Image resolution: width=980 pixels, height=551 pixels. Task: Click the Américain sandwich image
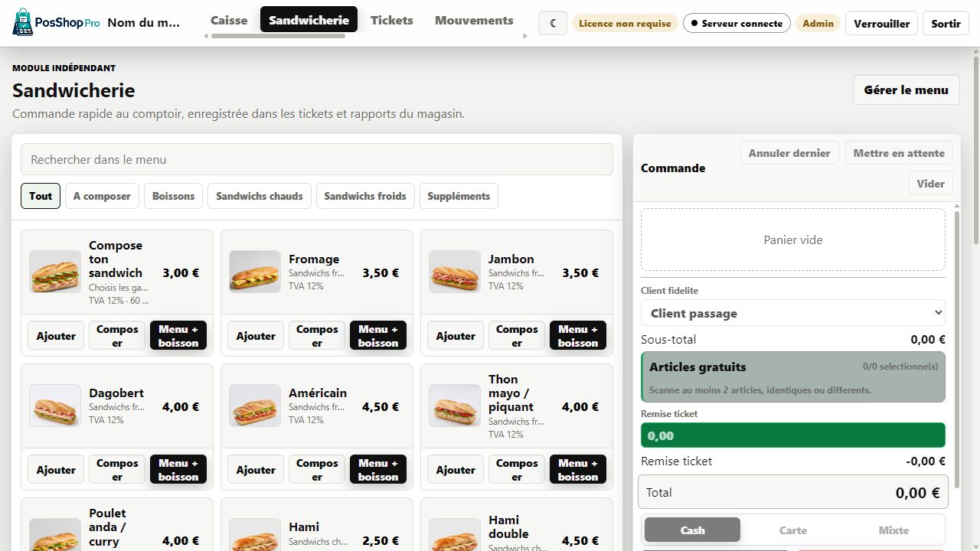pos(255,406)
